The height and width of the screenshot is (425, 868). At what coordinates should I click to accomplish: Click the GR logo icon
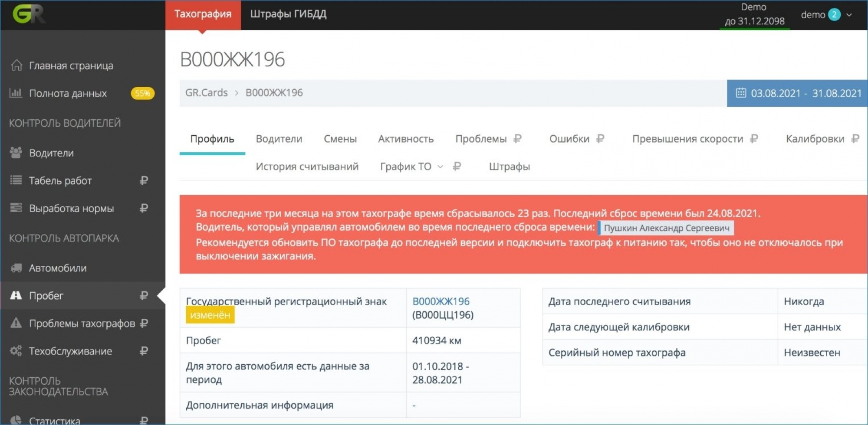pos(29,14)
